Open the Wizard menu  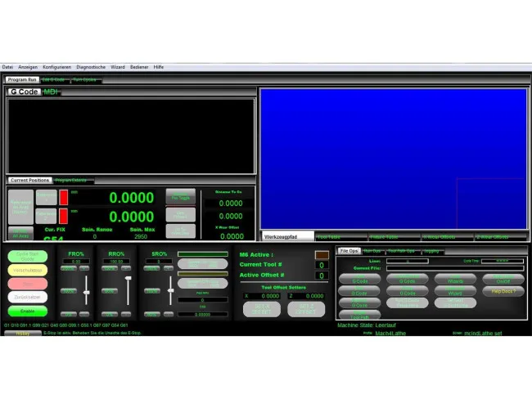[117, 67]
